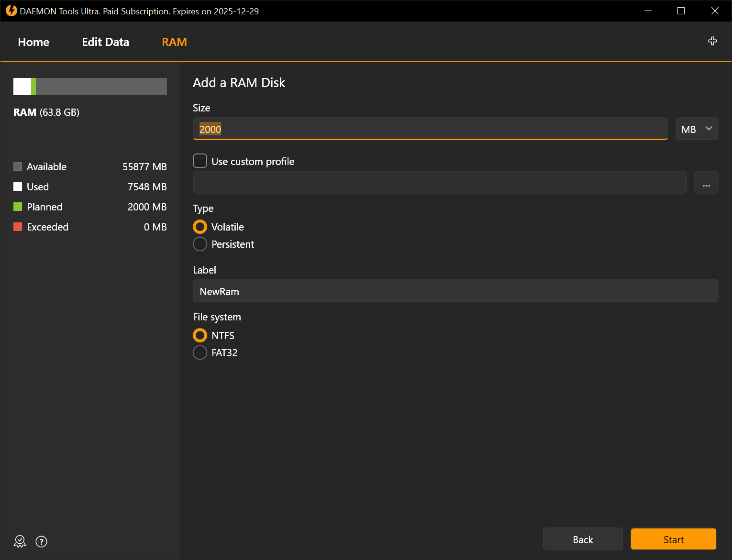Click the license badge icon at bottom left
This screenshot has width=732, height=560.
[20, 541]
